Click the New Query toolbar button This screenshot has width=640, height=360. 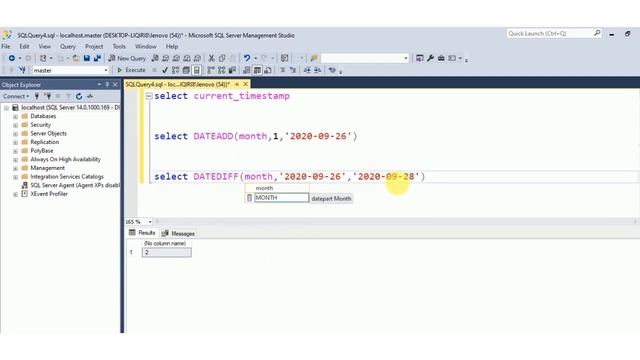[127, 58]
